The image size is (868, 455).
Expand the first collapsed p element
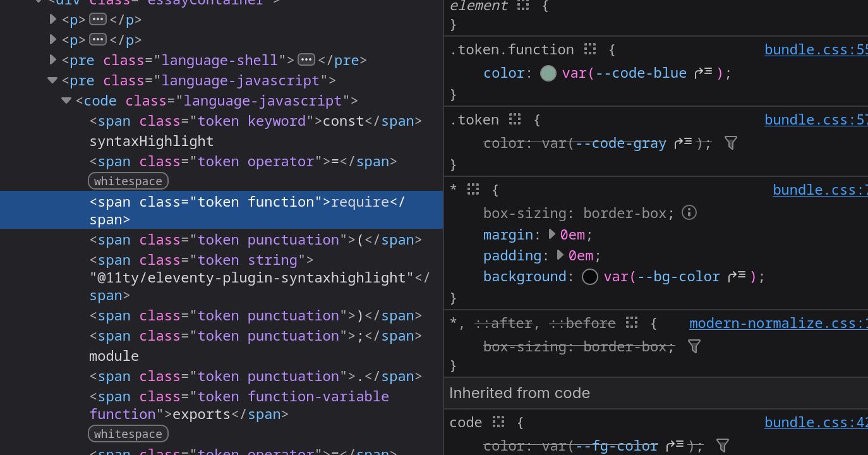tap(53, 20)
